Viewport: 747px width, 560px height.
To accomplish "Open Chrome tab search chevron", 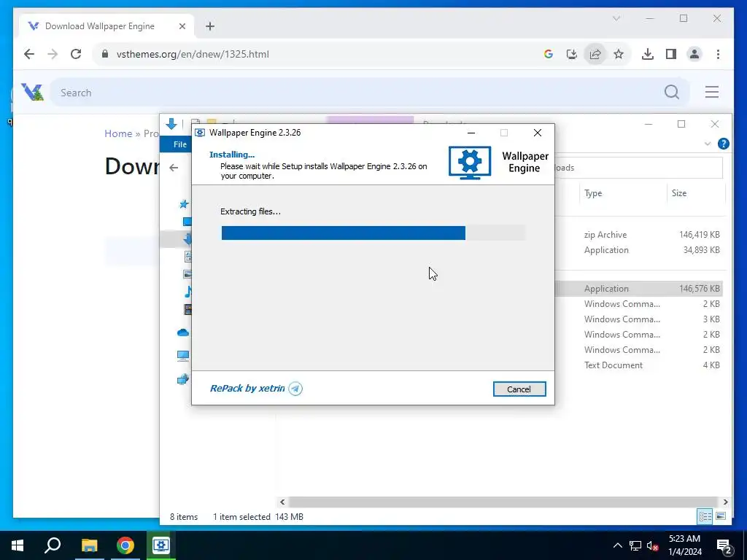I will [616, 18].
